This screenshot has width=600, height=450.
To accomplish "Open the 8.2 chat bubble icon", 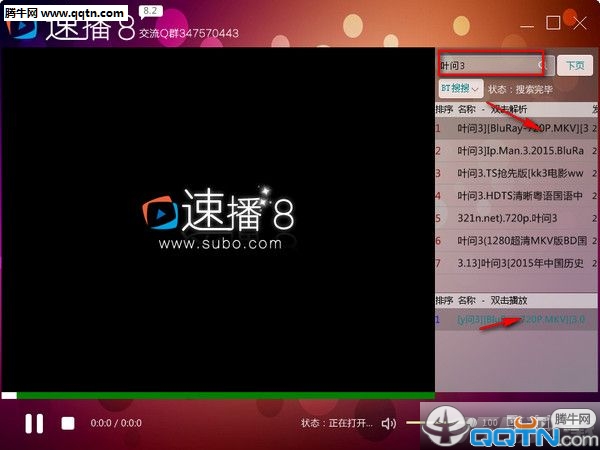I will (150, 11).
